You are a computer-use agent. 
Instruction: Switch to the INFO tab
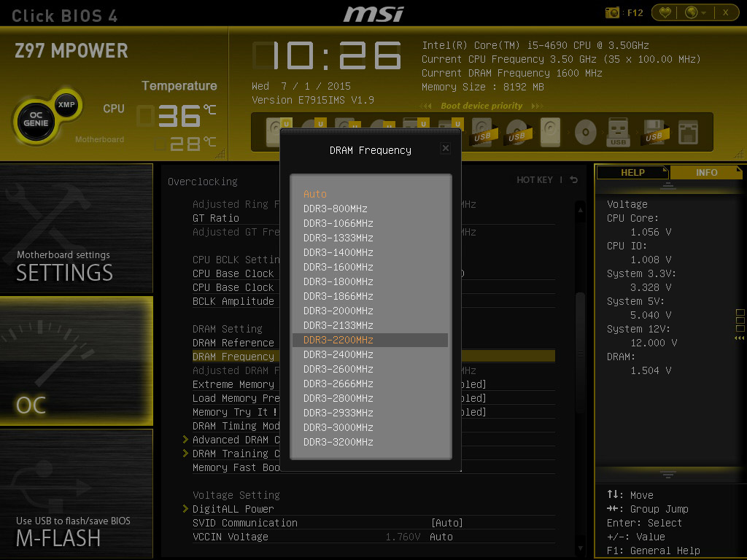706,172
